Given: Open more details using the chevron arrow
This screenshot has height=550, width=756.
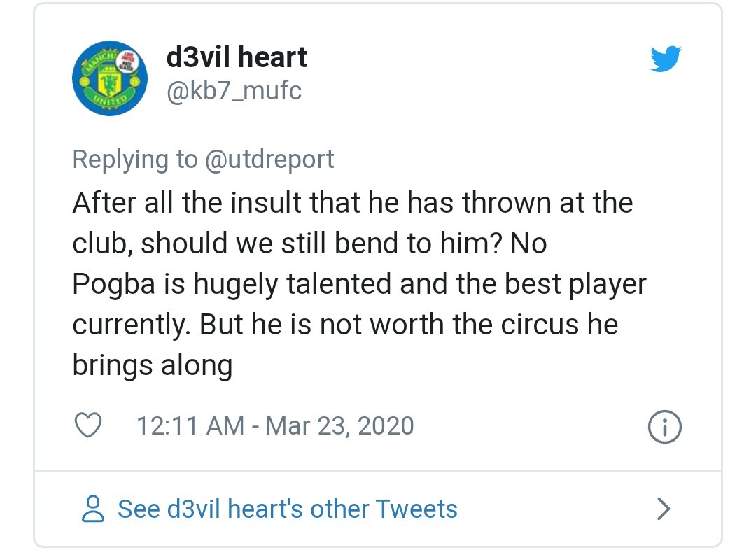Looking at the screenshot, I should click(662, 509).
